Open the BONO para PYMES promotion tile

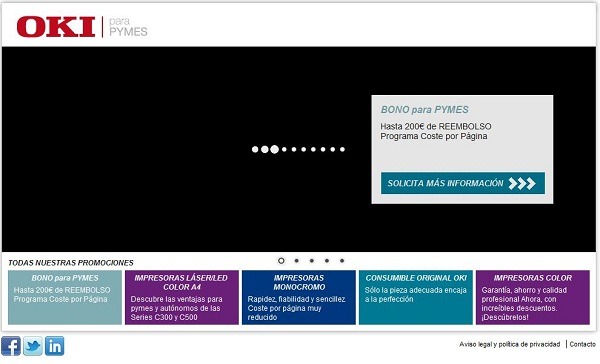pyautogui.click(x=65, y=297)
